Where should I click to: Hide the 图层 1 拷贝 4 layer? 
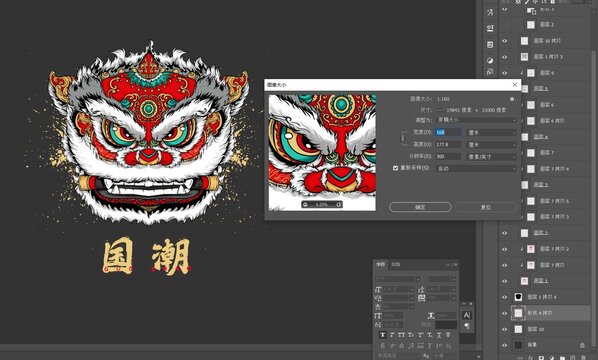click(x=505, y=297)
